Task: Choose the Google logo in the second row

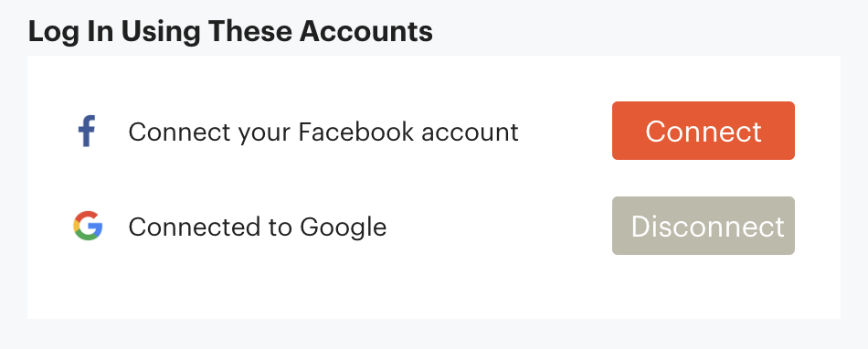Action: point(88,226)
